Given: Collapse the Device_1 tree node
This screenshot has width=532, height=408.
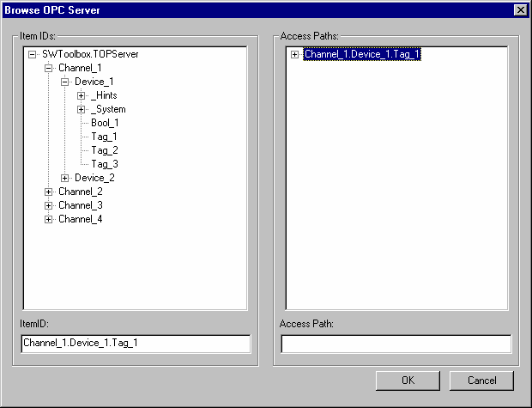Looking at the screenshot, I should point(65,82).
